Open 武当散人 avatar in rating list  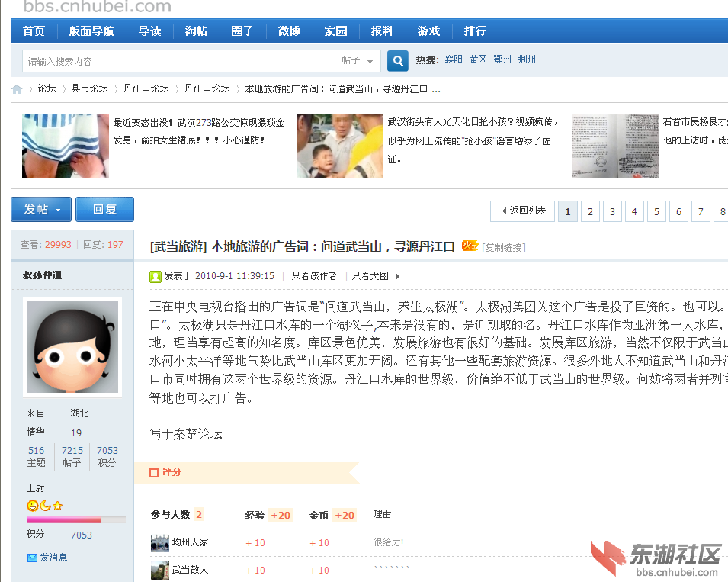pyautogui.click(x=160, y=571)
